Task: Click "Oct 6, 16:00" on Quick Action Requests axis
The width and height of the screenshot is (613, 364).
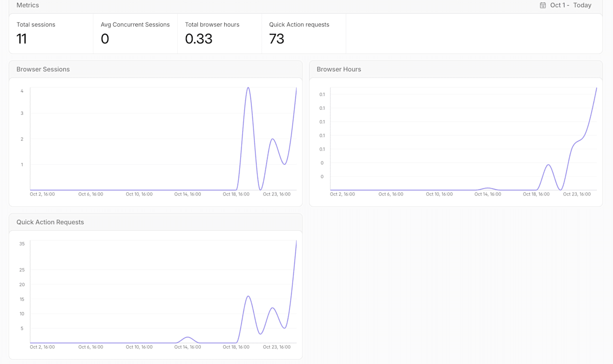Action: click(x=90, y=347)
